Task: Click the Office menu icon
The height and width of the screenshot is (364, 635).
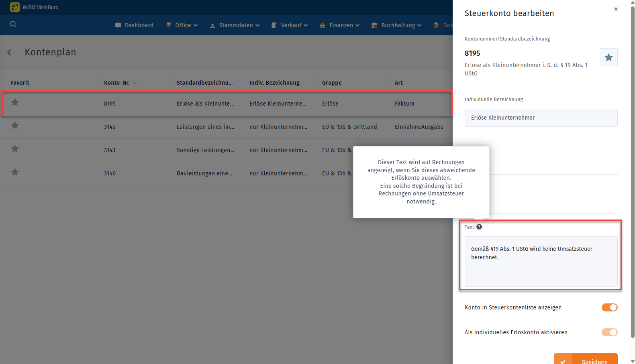Action: 169,25
